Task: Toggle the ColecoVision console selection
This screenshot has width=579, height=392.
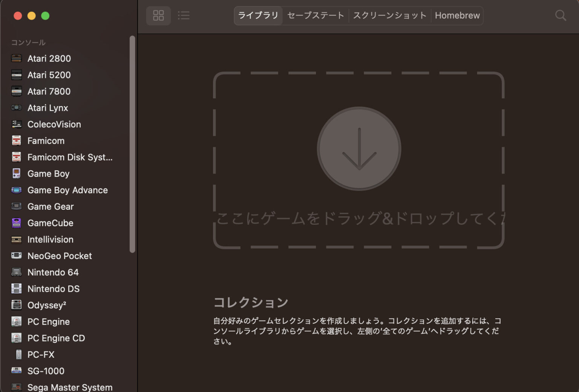Action: tap(54, 124)
